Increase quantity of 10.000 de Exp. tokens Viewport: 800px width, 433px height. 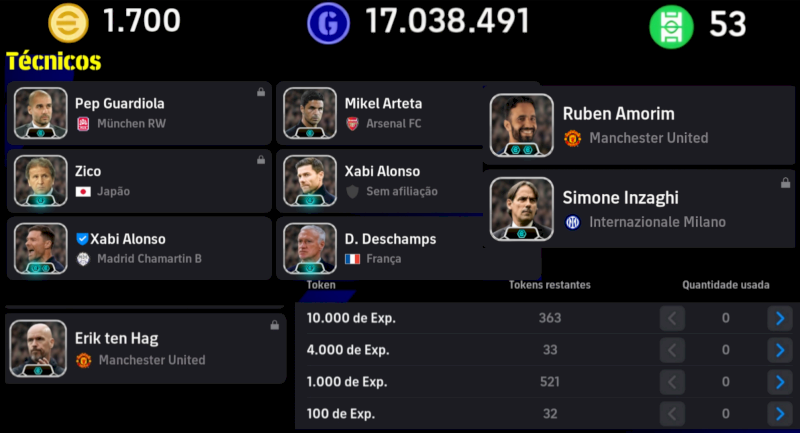point(779,318)
